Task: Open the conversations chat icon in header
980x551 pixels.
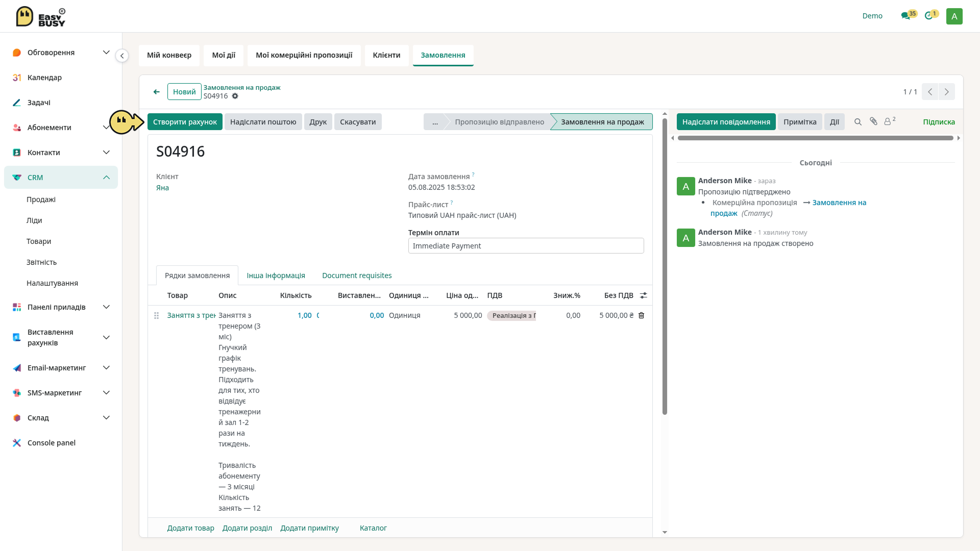Action: tap(905, 16)
